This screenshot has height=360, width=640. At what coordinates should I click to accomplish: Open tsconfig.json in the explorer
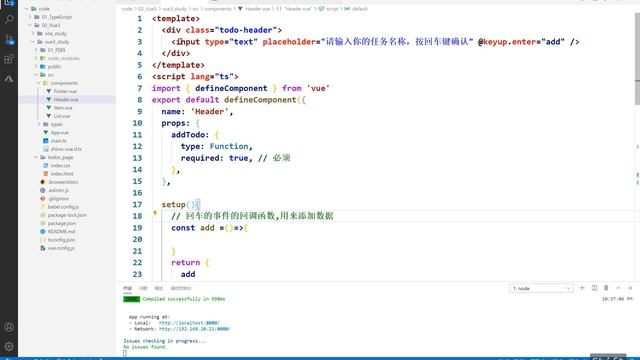pyautogui.click(x=61, y=240)
